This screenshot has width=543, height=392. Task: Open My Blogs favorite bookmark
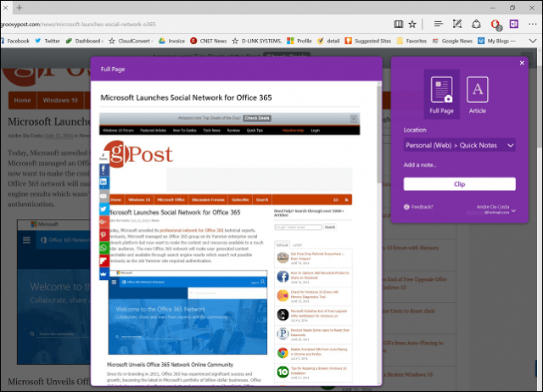click(496, 41)
